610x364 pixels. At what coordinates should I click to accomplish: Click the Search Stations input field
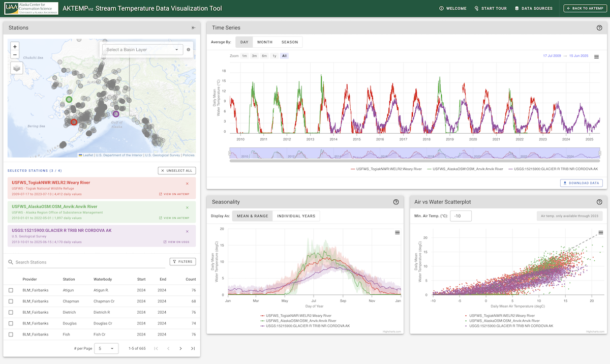tap(86, 262)
